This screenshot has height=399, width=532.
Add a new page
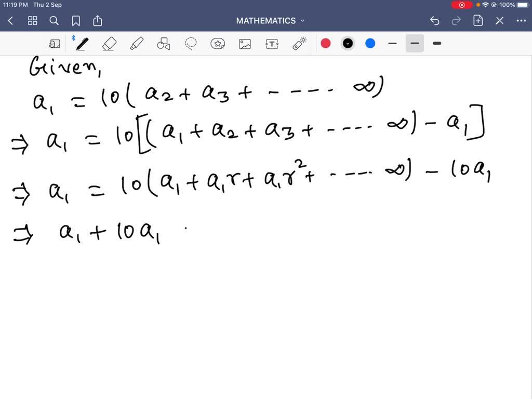pyautogui.click(x=478, y=20)
